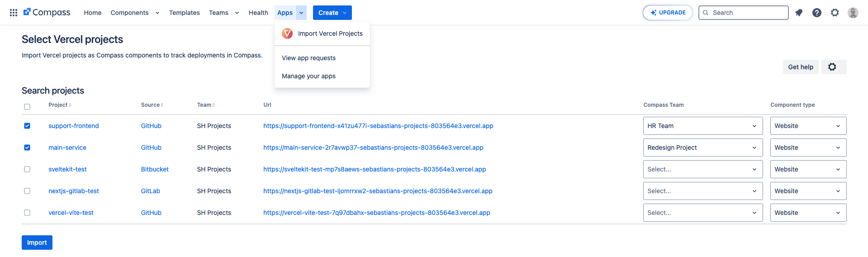Open settings gear in top navigation

[x=835, y=13]
